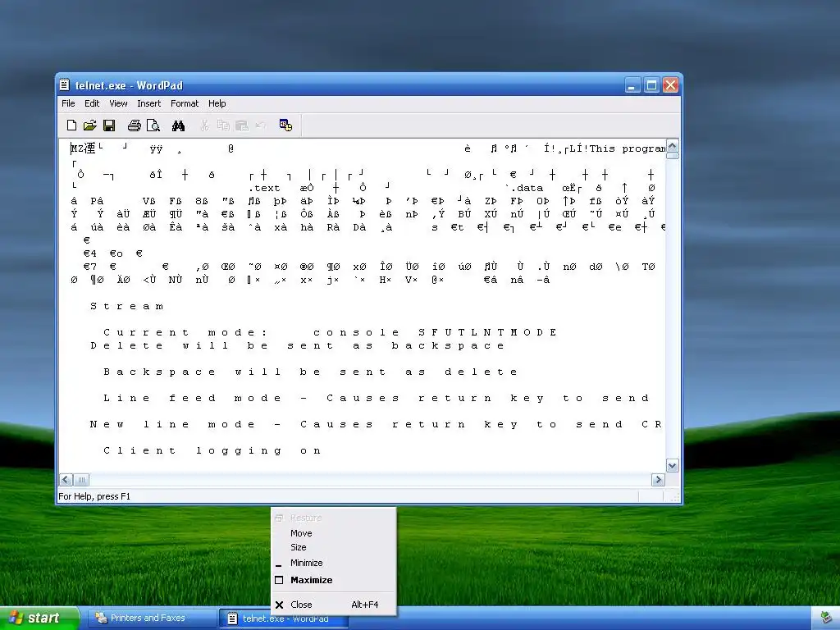Click the word 'Stream' in the document

(x=126, y=307)
